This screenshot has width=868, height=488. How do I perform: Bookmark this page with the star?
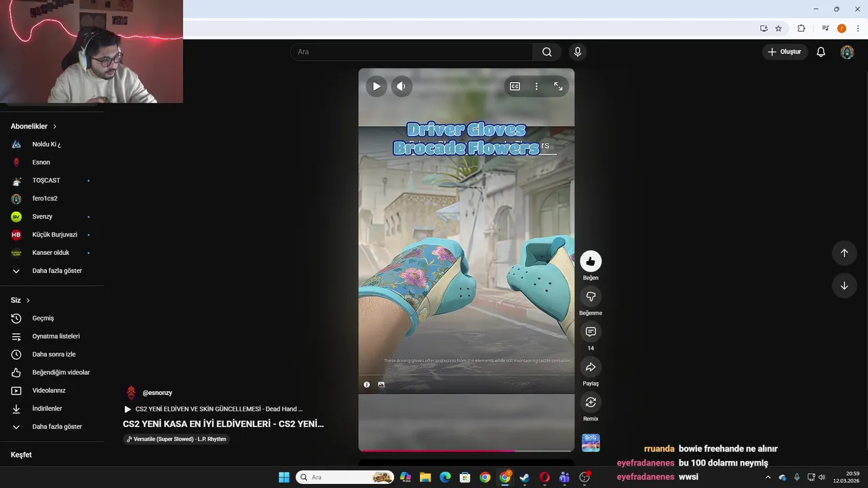778,28
